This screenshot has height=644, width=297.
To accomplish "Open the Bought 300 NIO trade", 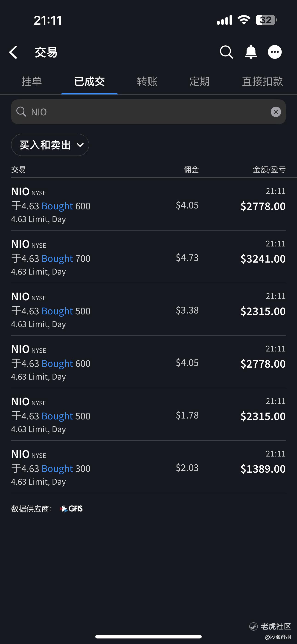I will point(148,467).
